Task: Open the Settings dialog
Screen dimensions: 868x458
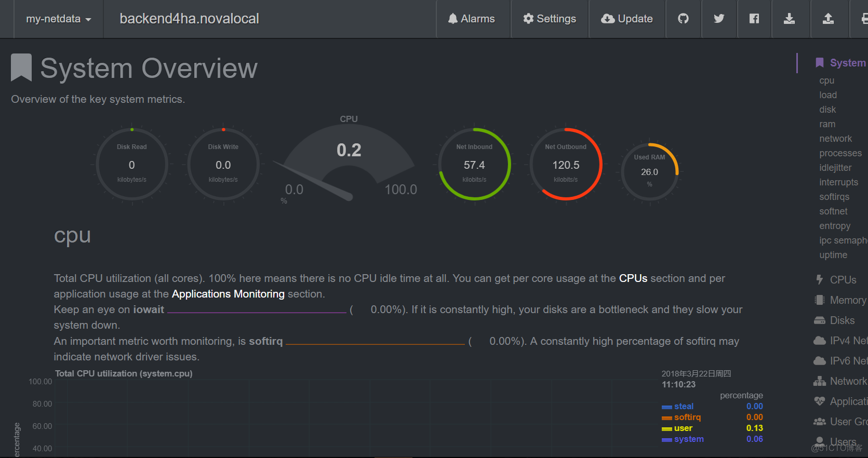Action: pos(550,19)
